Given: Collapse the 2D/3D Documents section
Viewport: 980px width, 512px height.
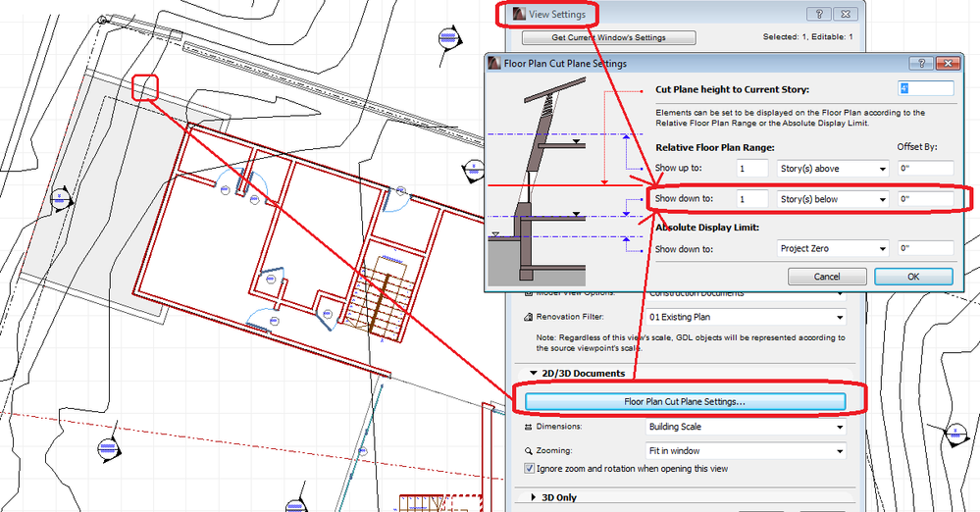Looking at the screenshot, I should [x=534, y=374].
